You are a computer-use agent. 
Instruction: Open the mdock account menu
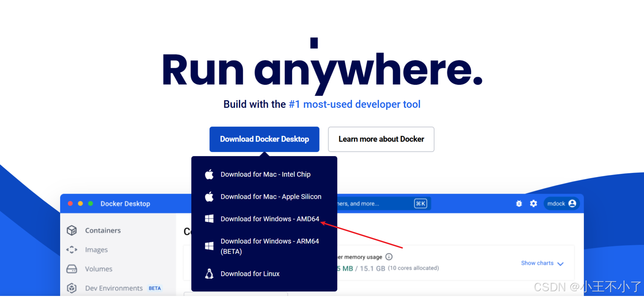pos(561,204)
